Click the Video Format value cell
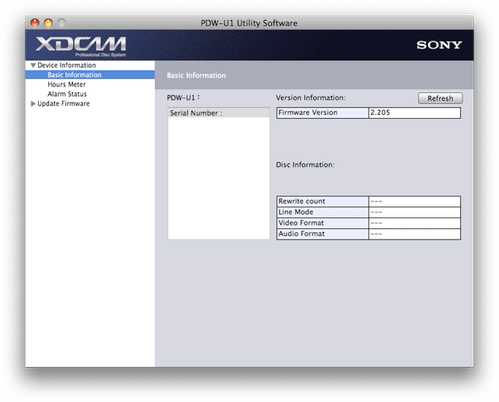Image resolution: width=499 pixels, height=402 pixels. pos(415,223)
